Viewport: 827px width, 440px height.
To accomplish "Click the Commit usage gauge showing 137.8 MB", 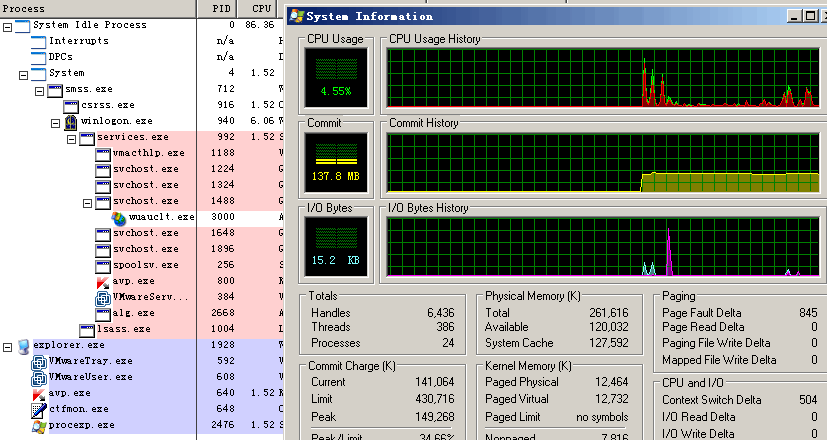I will (337, 162).
